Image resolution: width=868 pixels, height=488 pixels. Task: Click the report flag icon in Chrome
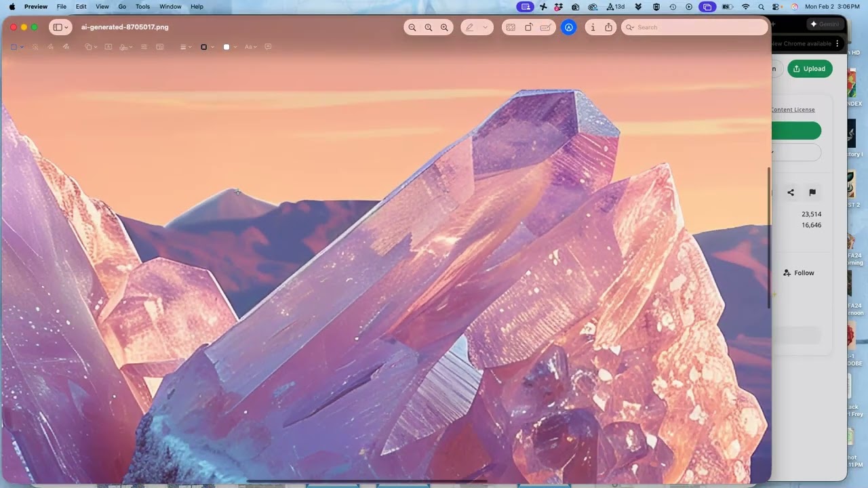click(812, 192)
